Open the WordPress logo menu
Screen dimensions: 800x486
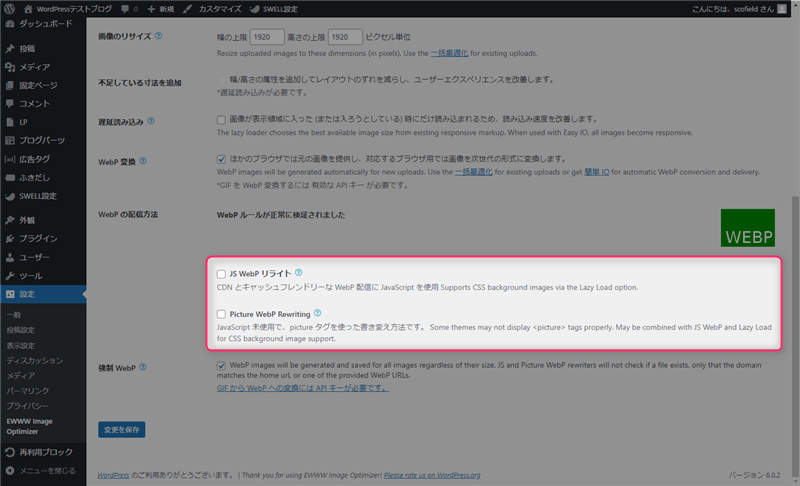(x=9, y=9)
